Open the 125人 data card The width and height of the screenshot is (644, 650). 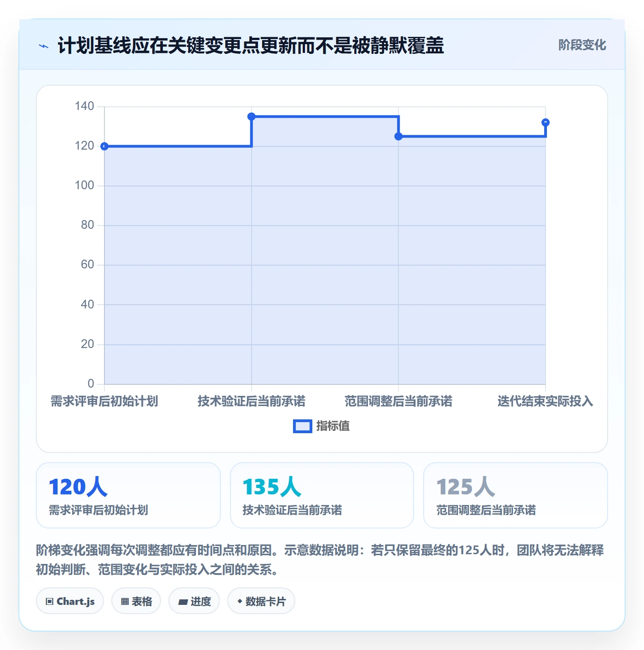[516, 495]
